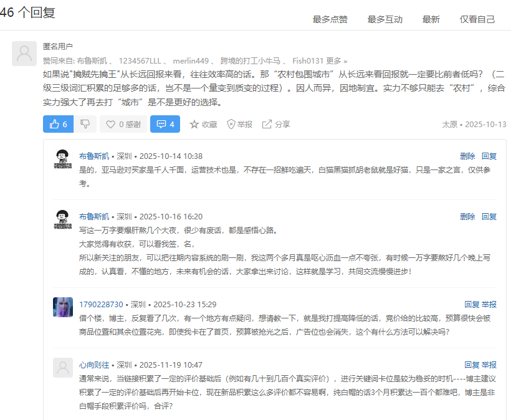The image size is (511, 420).
Task: Delete the 10-14 10:38 comment by 布鲁斯凯
Action: [x=467, y=156]
